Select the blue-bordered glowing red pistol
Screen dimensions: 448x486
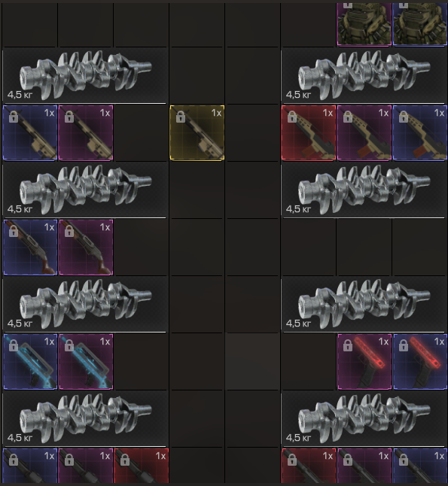[420, 361]
